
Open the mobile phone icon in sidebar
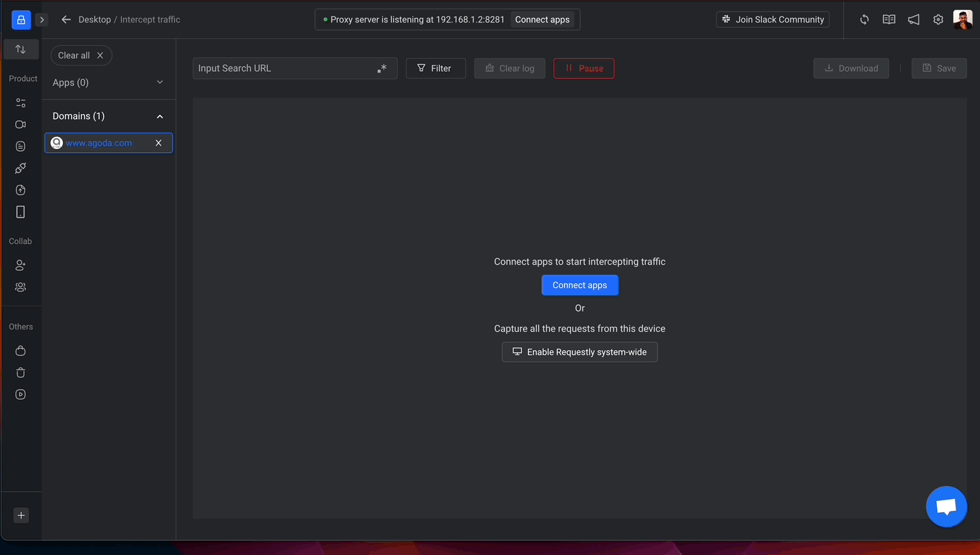[x=21, y=212]
